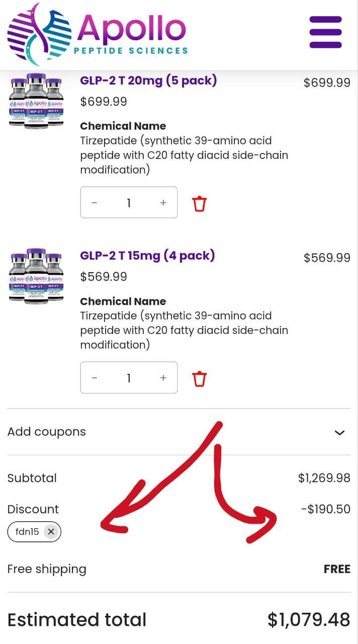Click the quantity field for the 15mg pack
The image size is (358, 644).
(x=129, y=378)
